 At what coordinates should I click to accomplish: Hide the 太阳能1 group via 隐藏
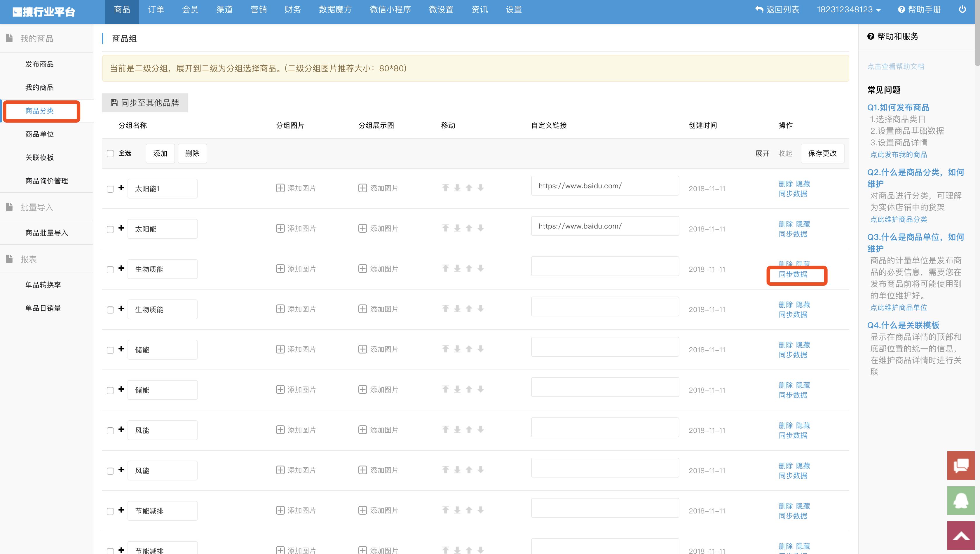[x=803, y=184]
